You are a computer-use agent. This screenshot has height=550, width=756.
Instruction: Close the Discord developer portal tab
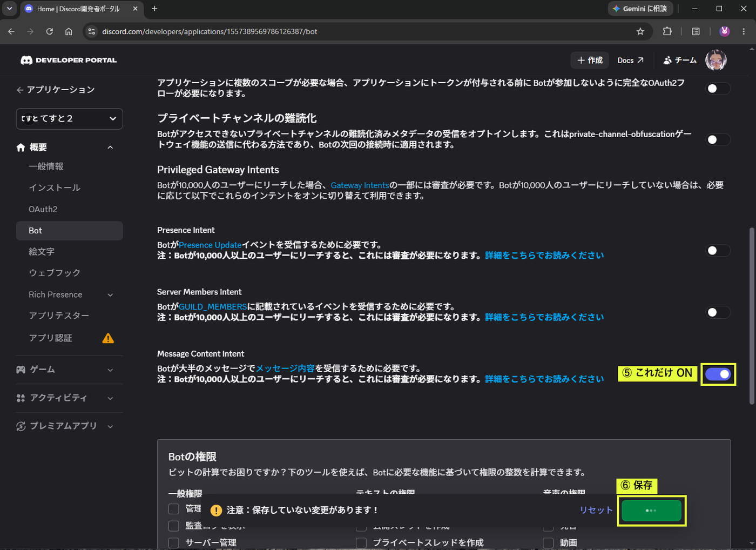pyautogui.click(x=135, y=9)
